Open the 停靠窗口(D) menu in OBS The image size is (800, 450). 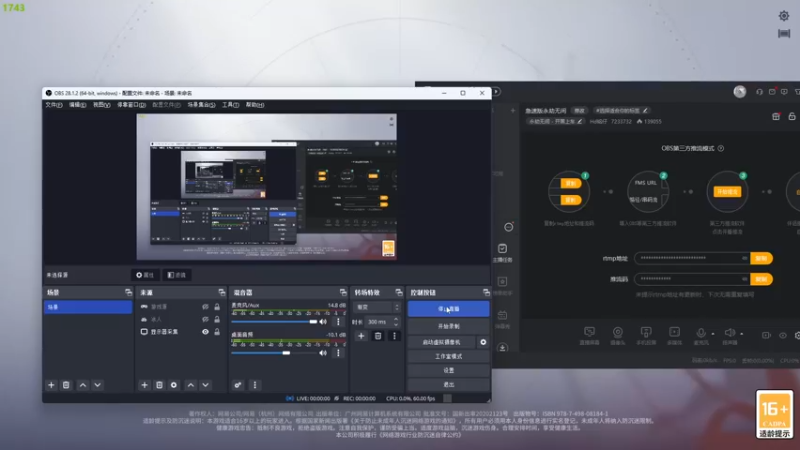pyautogui.click(x=132, y=105)
